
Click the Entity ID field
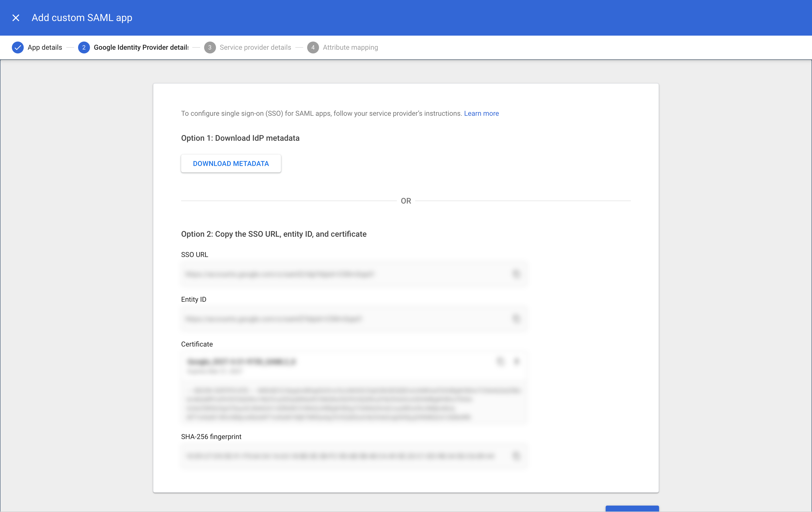click(x=354, y=319)
